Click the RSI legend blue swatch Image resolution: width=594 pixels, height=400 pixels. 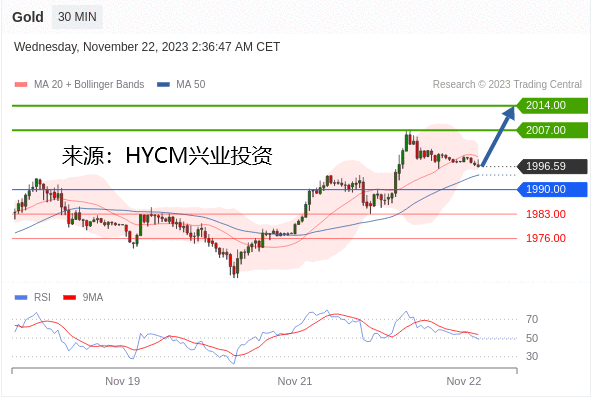(21, 298)
